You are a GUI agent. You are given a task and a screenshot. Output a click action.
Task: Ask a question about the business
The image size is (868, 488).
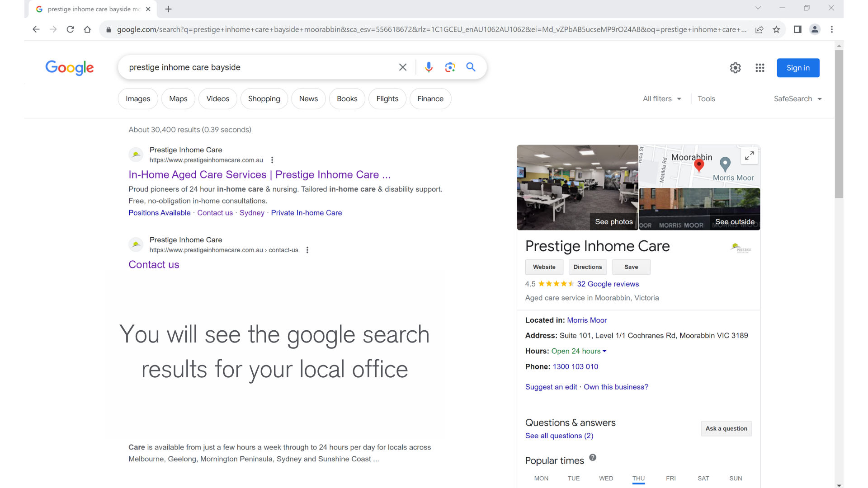coord(726,428)
